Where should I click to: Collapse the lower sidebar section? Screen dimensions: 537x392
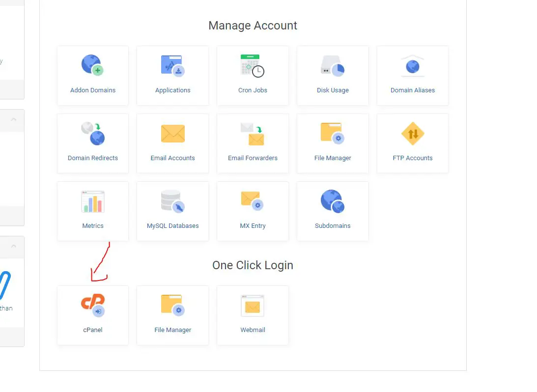(x=15, y=246)
